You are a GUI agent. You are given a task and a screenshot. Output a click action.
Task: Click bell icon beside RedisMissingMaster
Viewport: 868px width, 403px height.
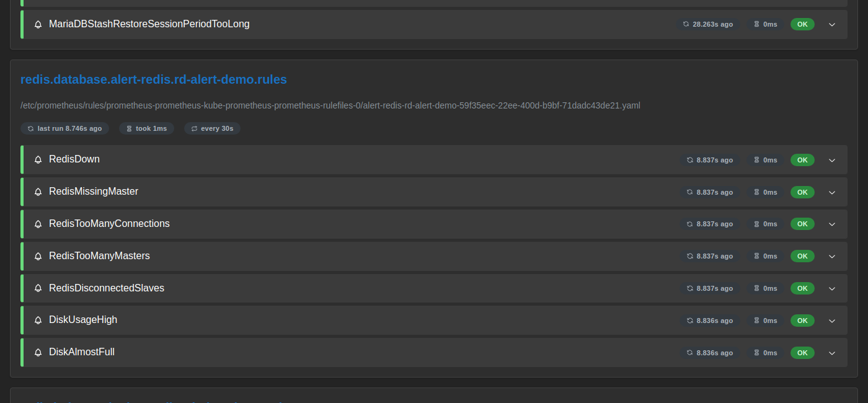(x=38, y=192)
